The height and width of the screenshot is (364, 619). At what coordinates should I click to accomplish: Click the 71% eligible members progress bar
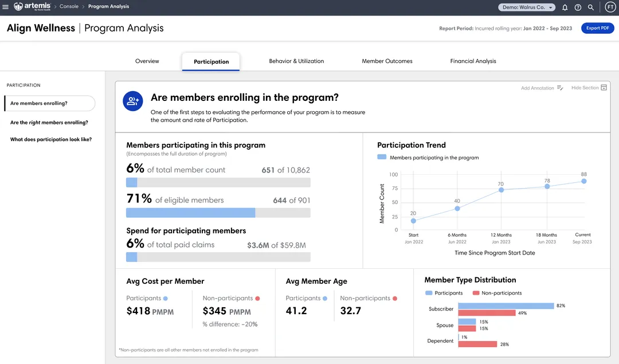click(x=218, y=213)
